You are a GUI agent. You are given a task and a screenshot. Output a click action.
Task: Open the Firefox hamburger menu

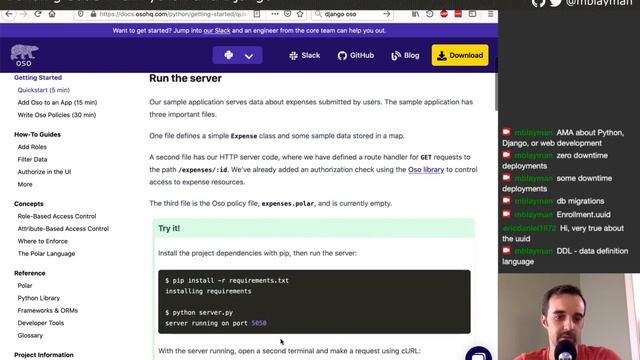[491, 14]
